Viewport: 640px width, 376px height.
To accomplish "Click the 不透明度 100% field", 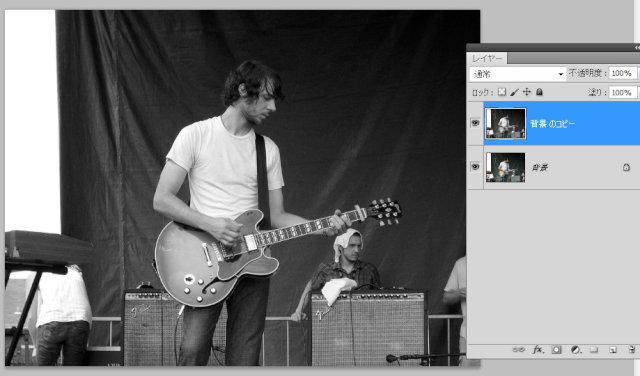I will 622,73.
